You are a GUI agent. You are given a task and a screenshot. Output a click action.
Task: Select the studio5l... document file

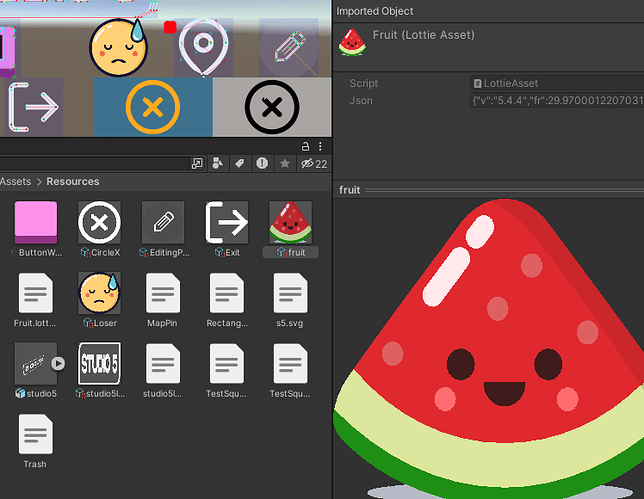[163, 363]
